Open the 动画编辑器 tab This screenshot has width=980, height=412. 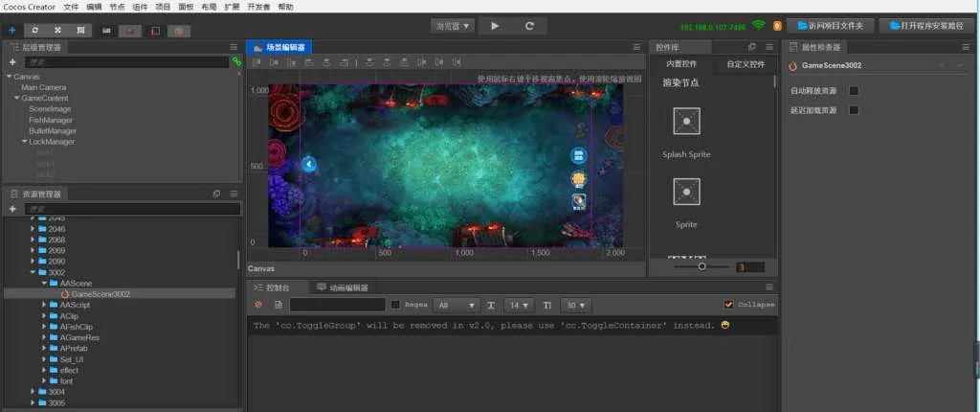click(x=341, y=287)
